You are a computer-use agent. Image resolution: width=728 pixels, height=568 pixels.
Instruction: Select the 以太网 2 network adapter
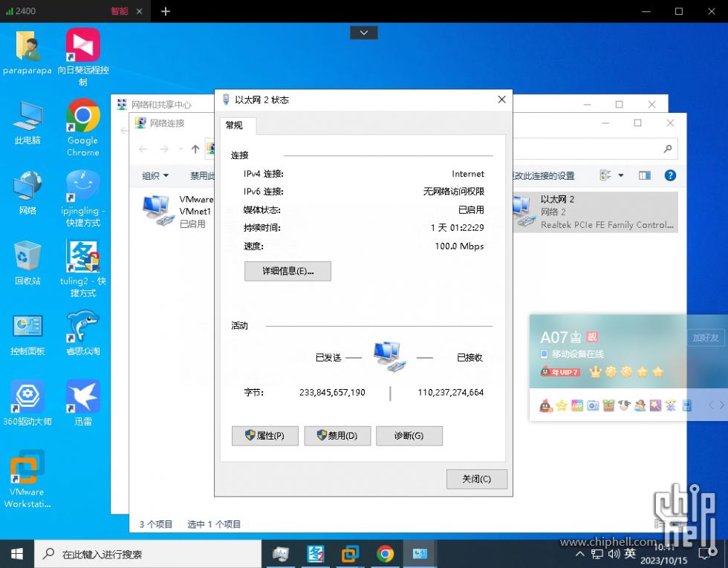pyautogui.click(x=595, y=212)
